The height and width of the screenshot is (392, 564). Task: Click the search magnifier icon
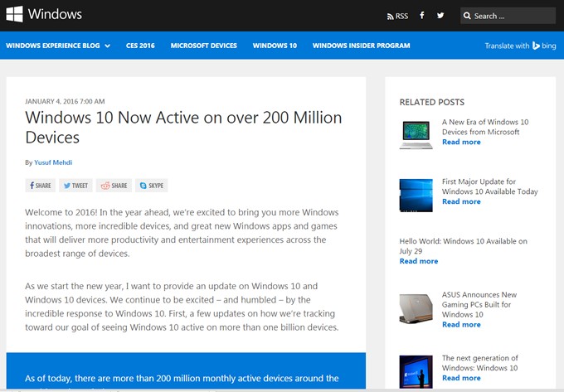[x=467, y=16]
